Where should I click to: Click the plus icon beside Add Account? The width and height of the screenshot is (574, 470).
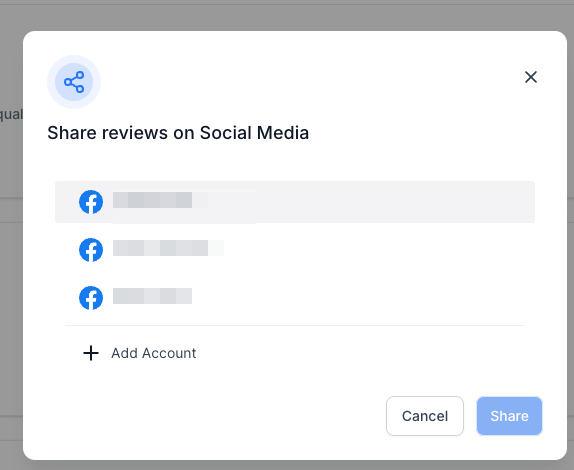point(91,353)
